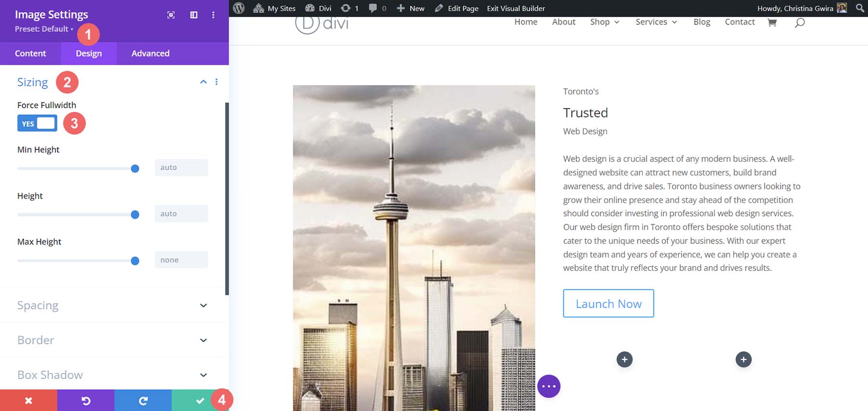Expand the Spacing section
This screenshot has height=411, width=868.
pyautogui.click(x=114, y=305)
